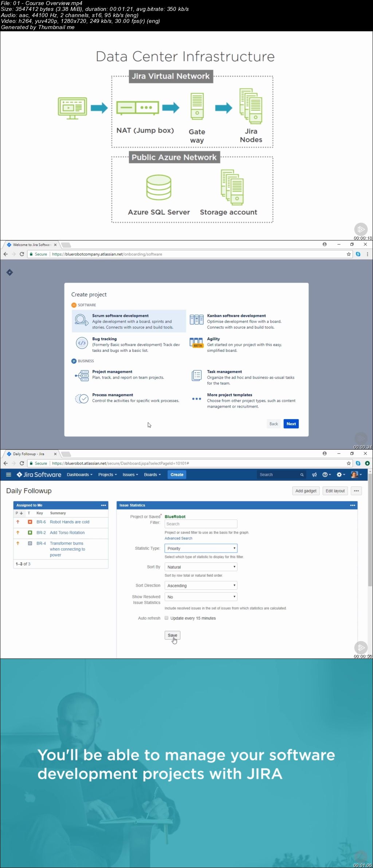Open the Sort By dropdown showing Natural
The width and height of the screenshot is (373, 868).
click(x=201, y=567)
